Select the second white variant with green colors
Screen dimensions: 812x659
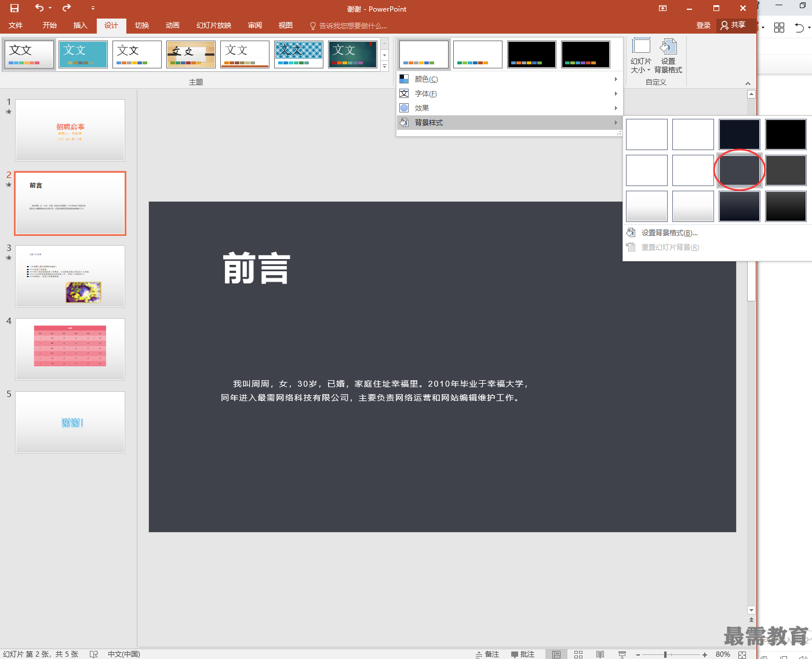pyautogui.click(x=478, y=54)
